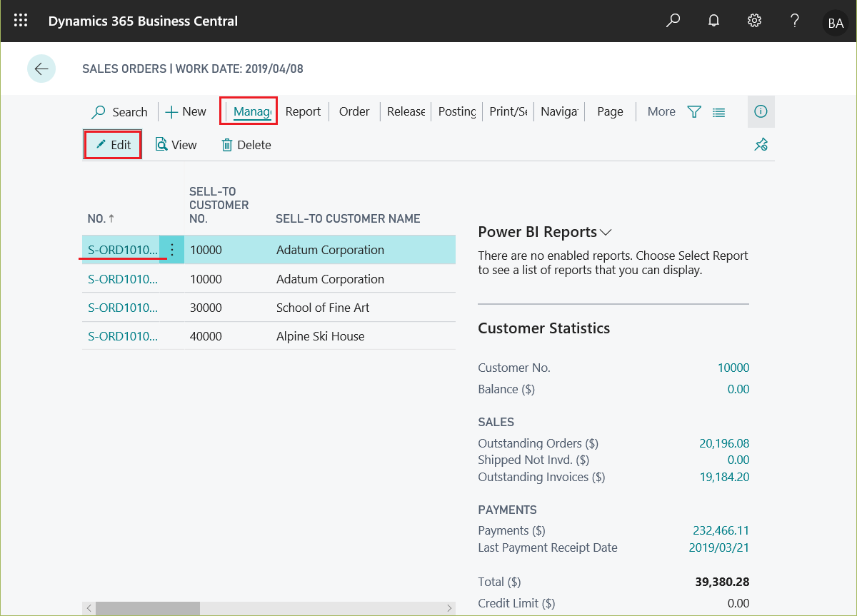The width and height of the screenshot is (857, 616).
Task: Open the app launcher waffle icon
Action: (x=21, y=21)
